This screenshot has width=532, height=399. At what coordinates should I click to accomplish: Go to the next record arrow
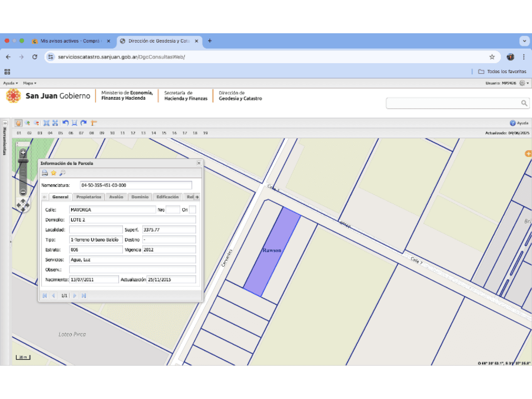74,296
